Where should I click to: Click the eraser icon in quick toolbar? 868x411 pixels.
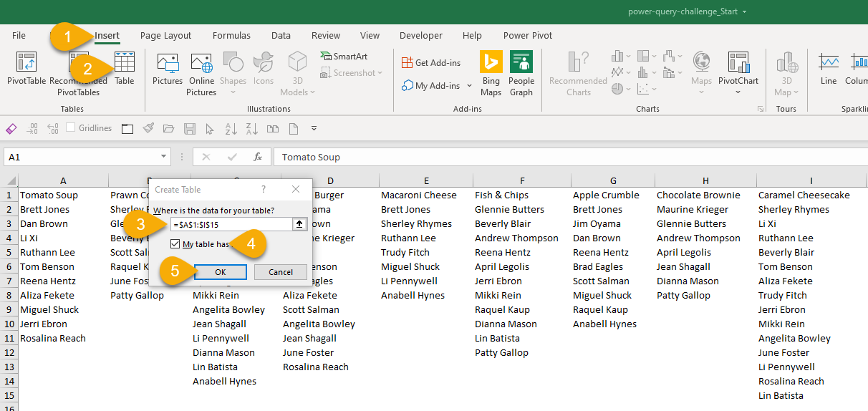11,129
